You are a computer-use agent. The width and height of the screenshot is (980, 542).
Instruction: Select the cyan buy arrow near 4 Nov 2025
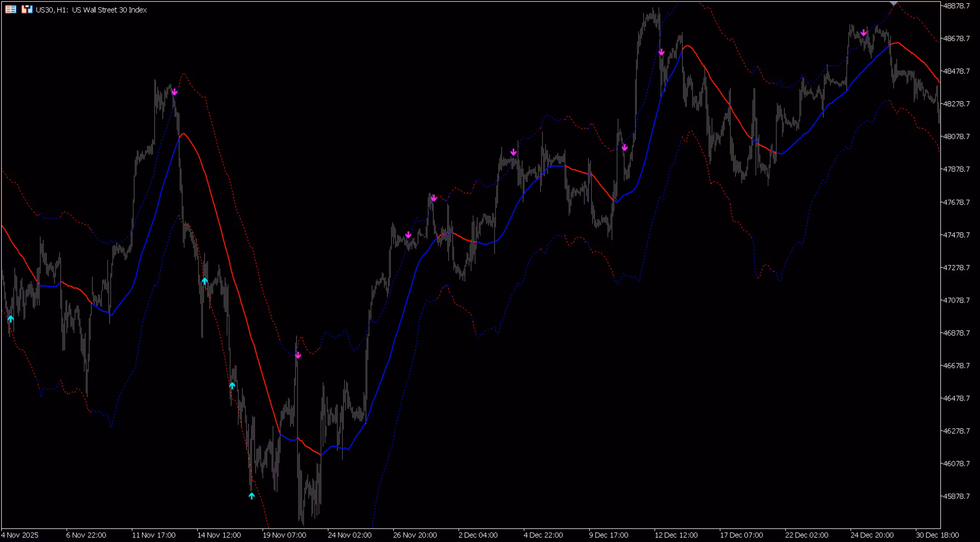[x=11, y=318]
